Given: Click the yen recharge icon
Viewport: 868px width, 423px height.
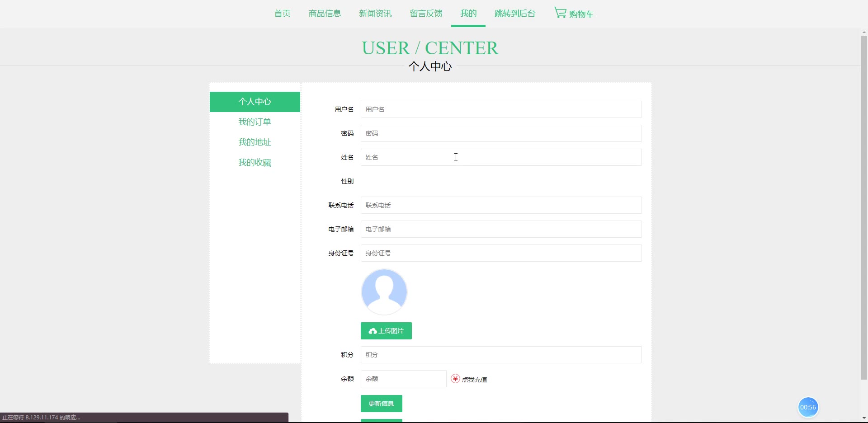Looking at the screenshot, I should tap(455, 379).
